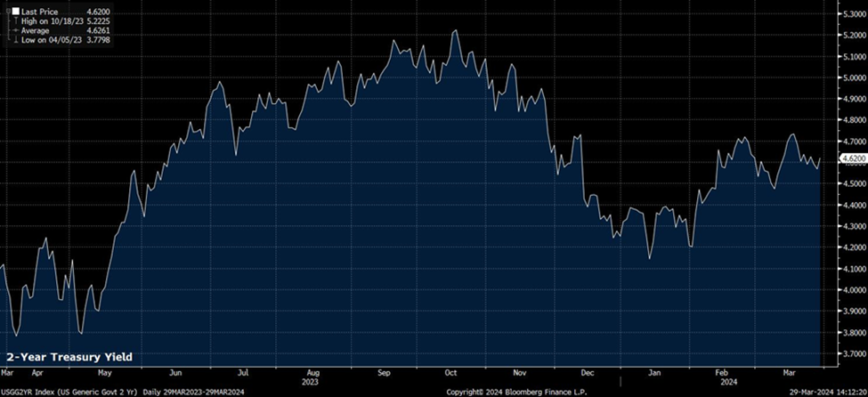Select the 'High on 10/18/23' legend entry

[54, 20]
